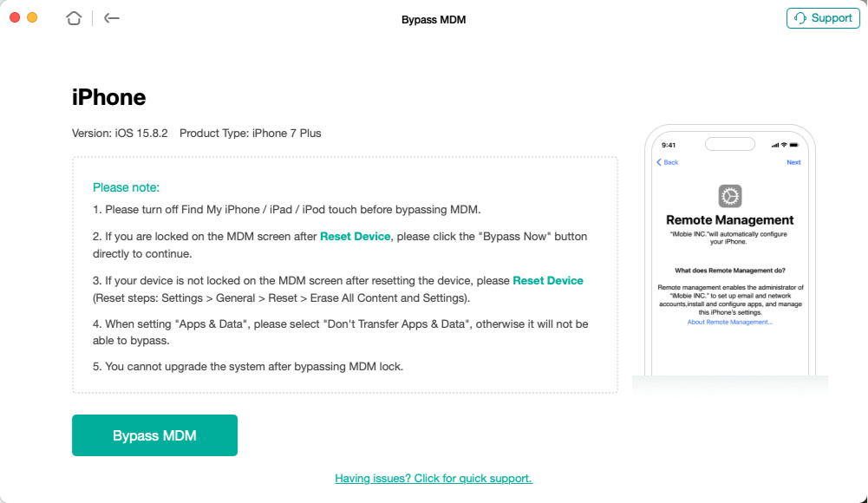Click 'Reset Device' link in note 3
This screenshot has width=868, height=503.
(x=547, y=280)
